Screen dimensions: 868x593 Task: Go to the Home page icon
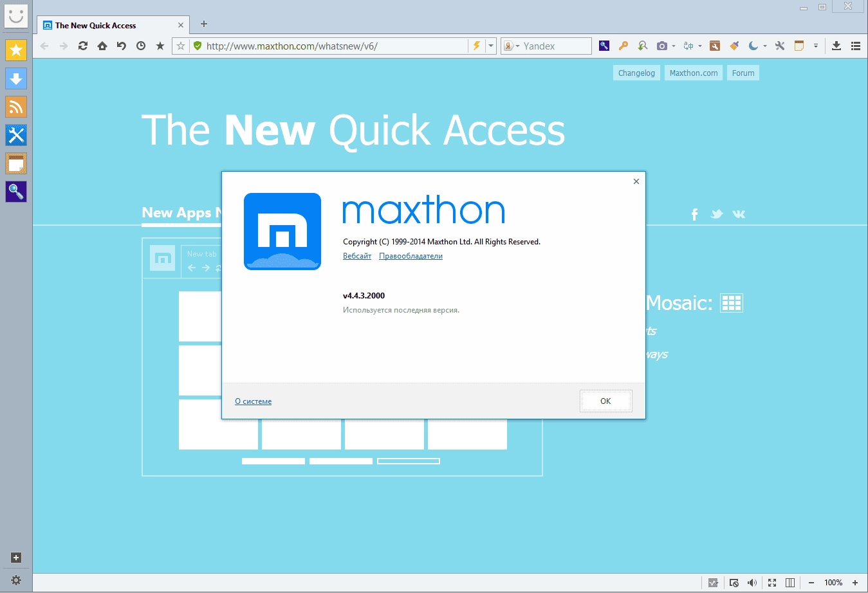point(102,46)
